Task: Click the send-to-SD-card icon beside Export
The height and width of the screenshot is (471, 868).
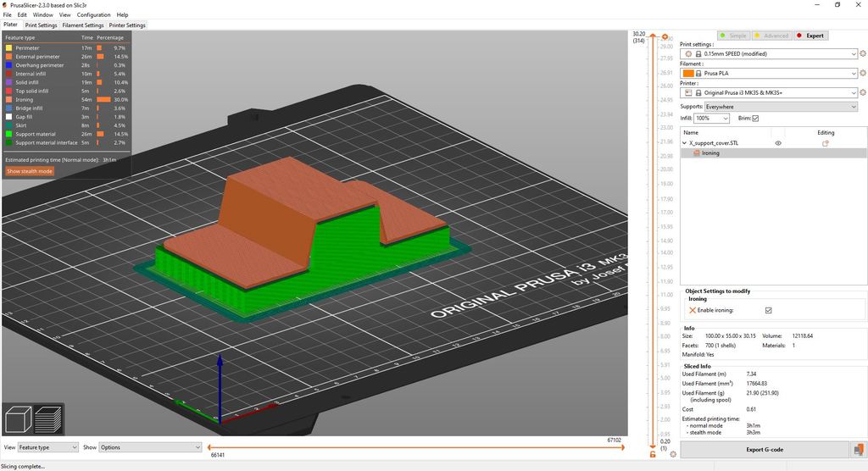Action: coord(856,450)
